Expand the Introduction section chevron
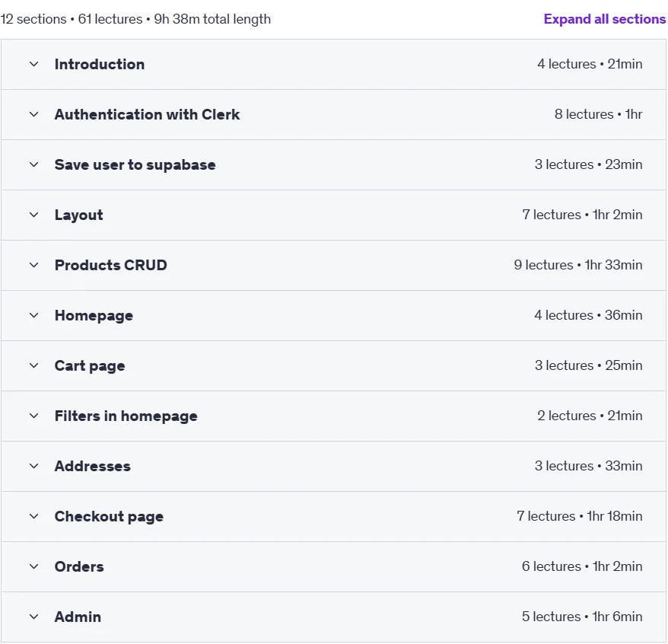Viewport: 668px width, 644px height. pyautogui.click(x=34, y=65)
